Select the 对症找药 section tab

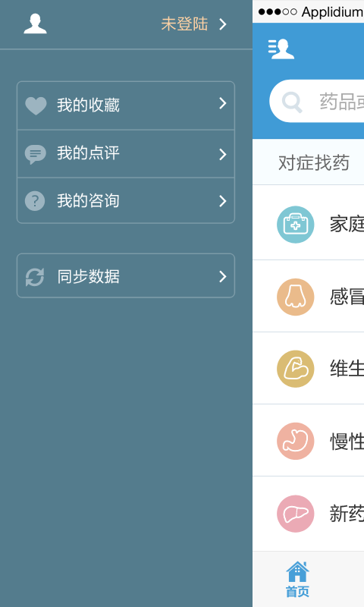[x=314, y=162]
